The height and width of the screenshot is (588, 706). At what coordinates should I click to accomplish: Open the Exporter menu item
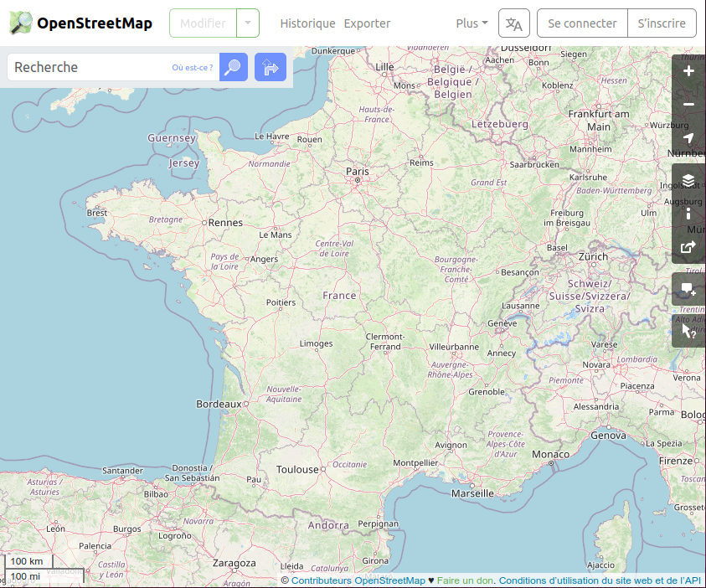367,23
